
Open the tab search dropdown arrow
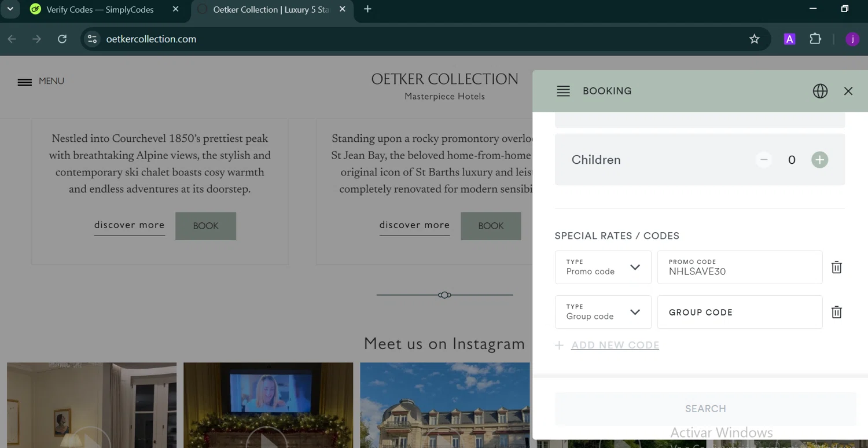(10, 9)
